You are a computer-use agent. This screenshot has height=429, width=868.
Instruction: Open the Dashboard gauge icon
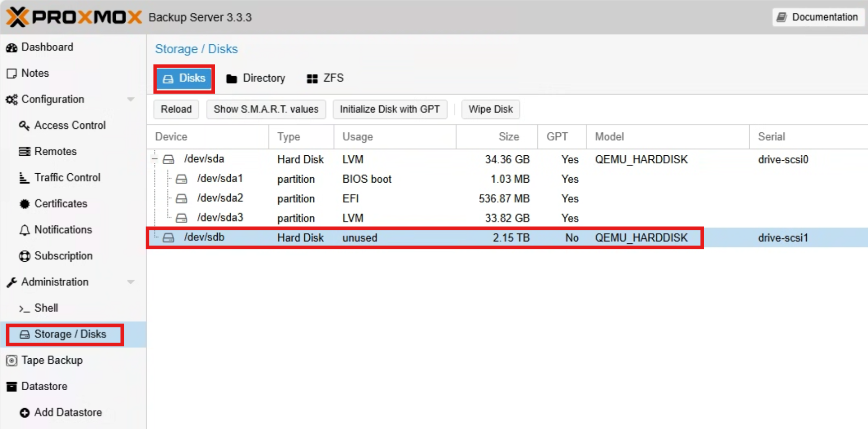pos(11,47)
